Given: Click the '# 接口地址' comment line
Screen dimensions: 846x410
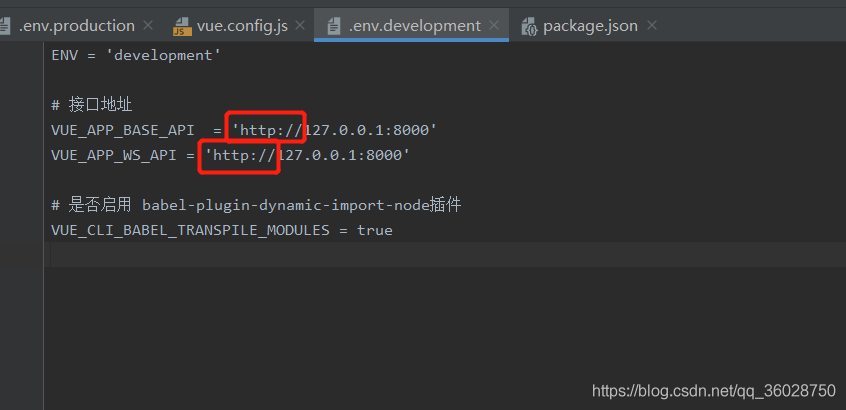Looking at the screenshot, I should click(92, 105).
